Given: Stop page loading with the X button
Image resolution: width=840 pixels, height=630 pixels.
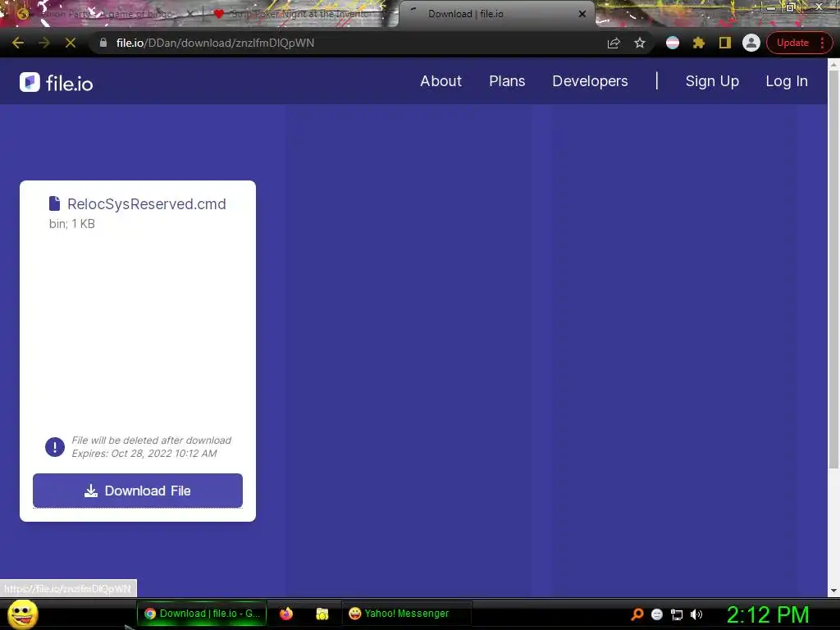Looking at the screenshot, I should click(71, 43).
